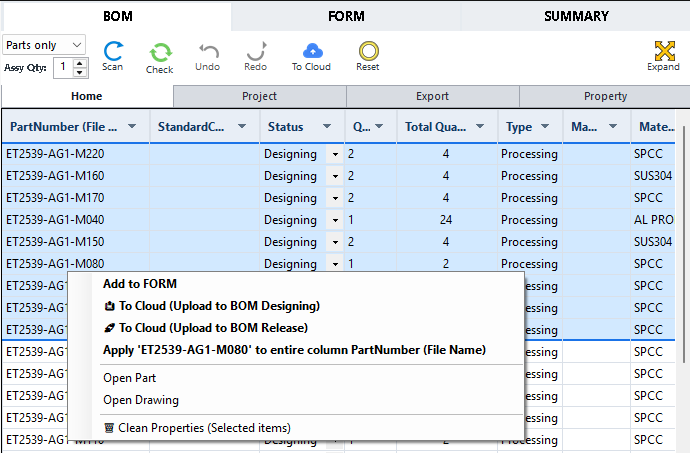The height and width of the screenshot is (453, 690).
Task: Select cell ET2539-AG1-M220
Action: [x=76, y=154]
